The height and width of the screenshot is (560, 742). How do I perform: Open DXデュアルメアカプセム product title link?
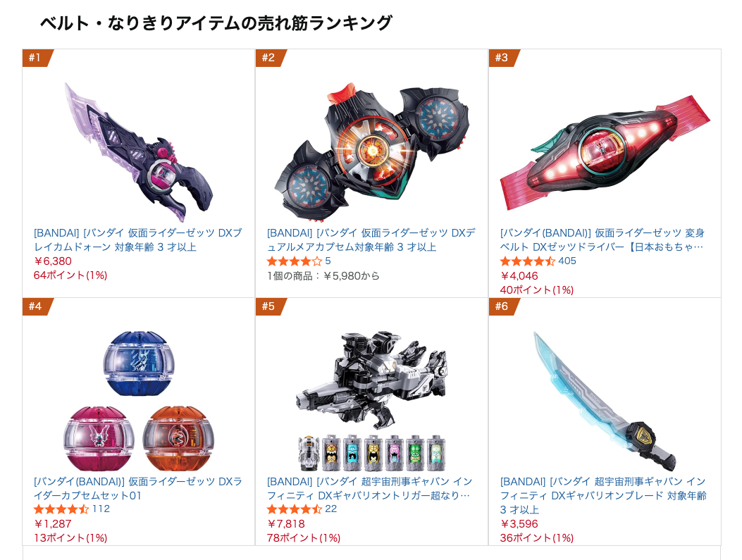(x=371, y=239)
